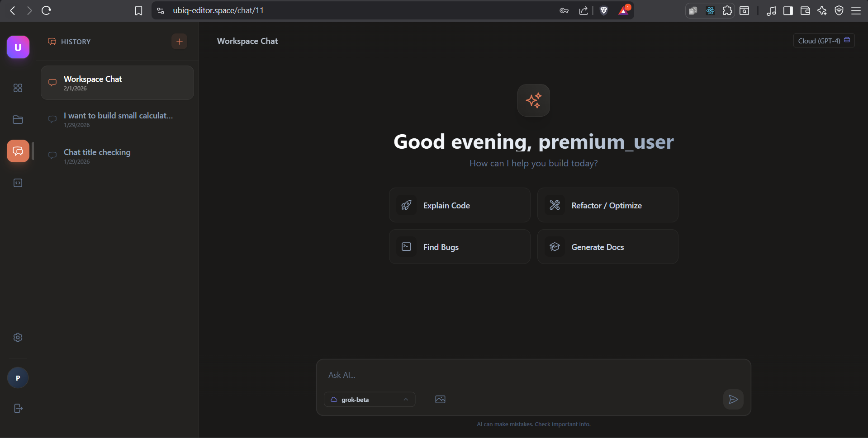Choose the Refactor / Optimize suggestion
Viewport: 868px width, 438px height.
click(x=607, y=205)
